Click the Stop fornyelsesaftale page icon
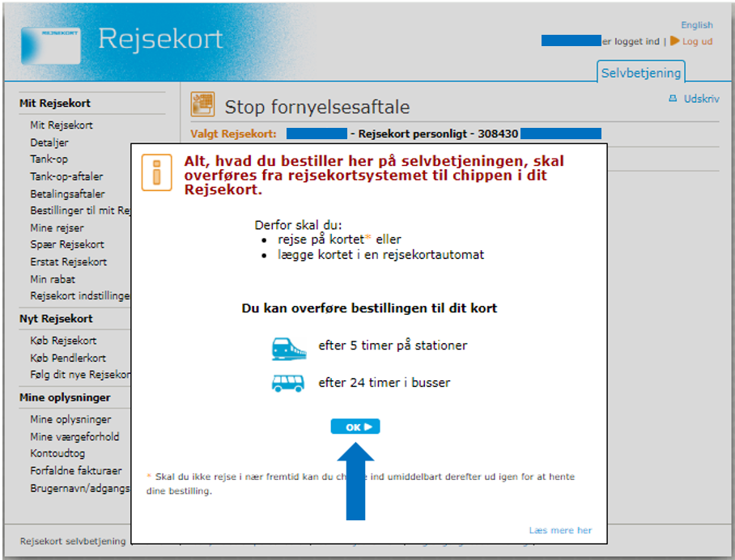This screenshot has height=560, width=735. pos(202,105)
